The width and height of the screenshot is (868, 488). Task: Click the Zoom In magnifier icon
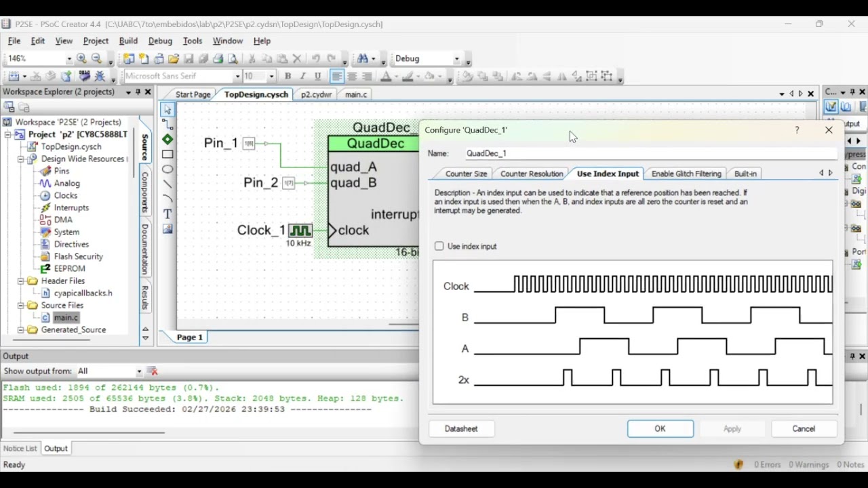coord(81,59)
